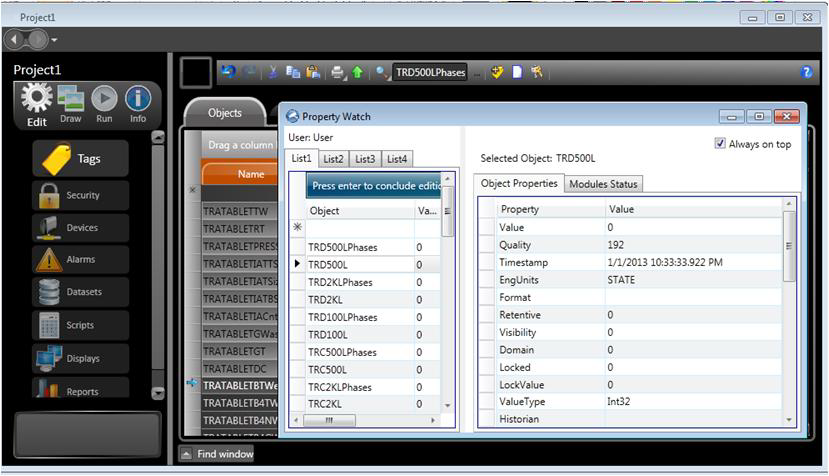
Task: Select the TRD2KL row in object list
Action: [327, 300]
